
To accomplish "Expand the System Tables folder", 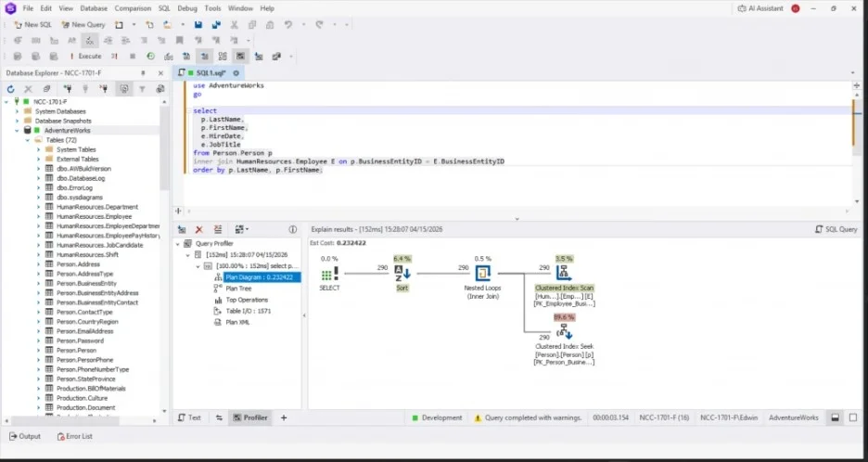I will (x=38, y=149).
